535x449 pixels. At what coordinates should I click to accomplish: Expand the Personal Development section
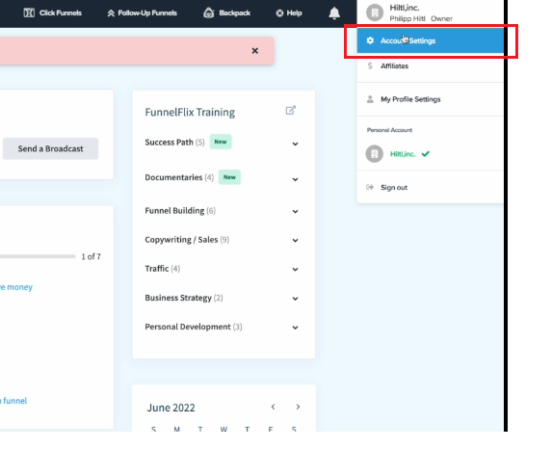[295, 328]
